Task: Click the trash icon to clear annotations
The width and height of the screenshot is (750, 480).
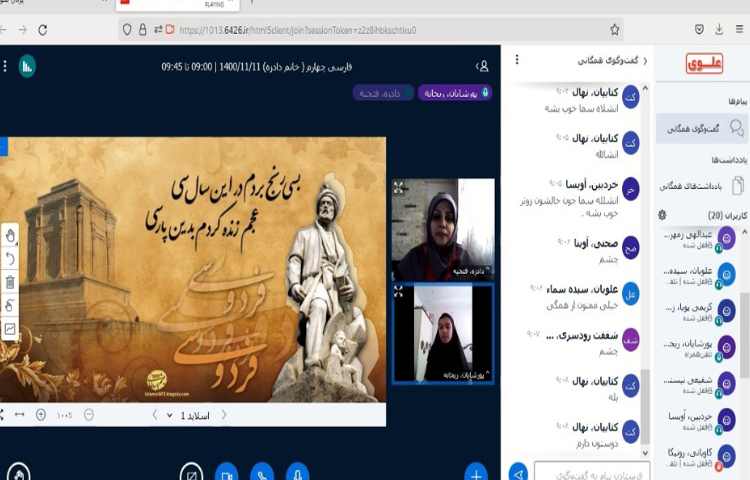Action: [10, 282]
